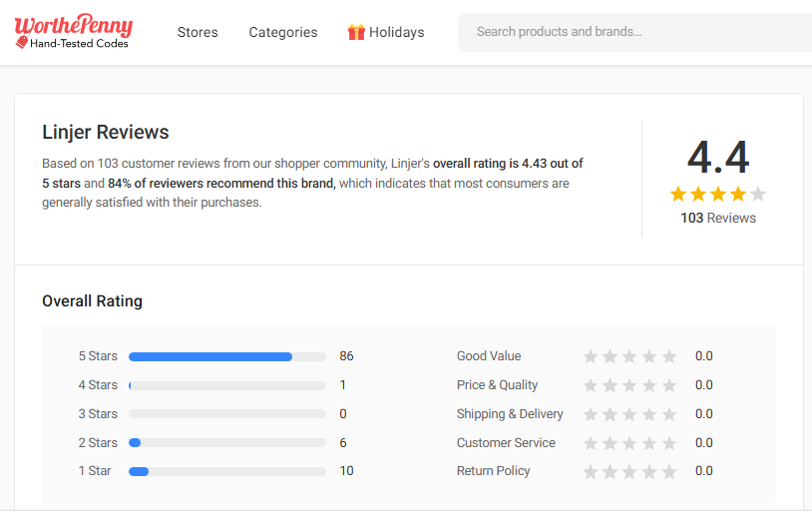This screenshot has width=812, height=530.
Task: Select the 2 Stars rating bar
Action: tap(227, 443)
